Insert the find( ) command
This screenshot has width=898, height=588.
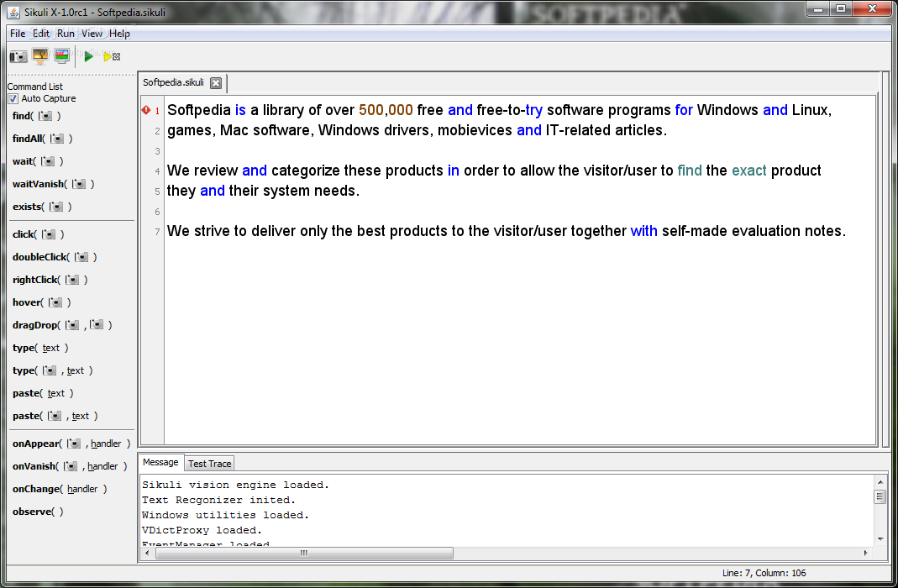[x=37, y=116]
